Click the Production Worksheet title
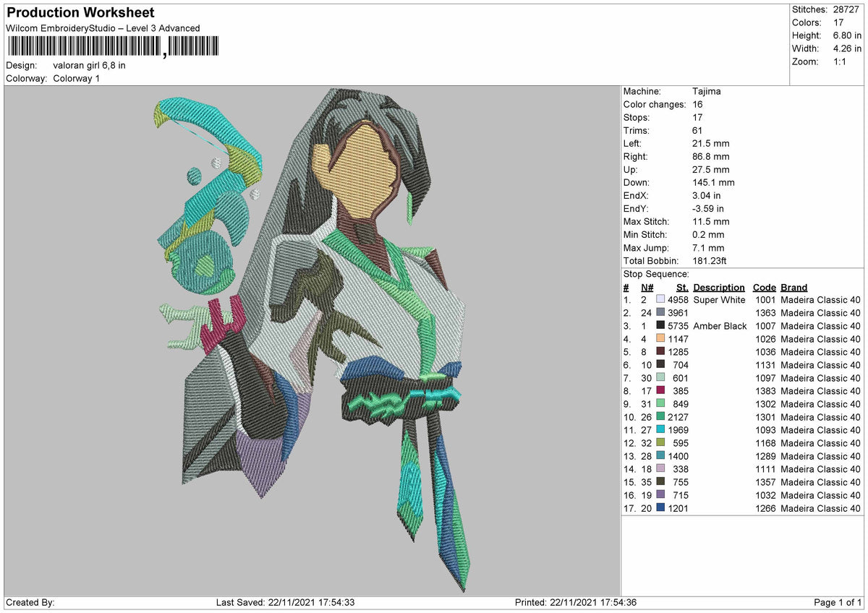Viewport: 868px width, 613px height. (x=80, y=13)
